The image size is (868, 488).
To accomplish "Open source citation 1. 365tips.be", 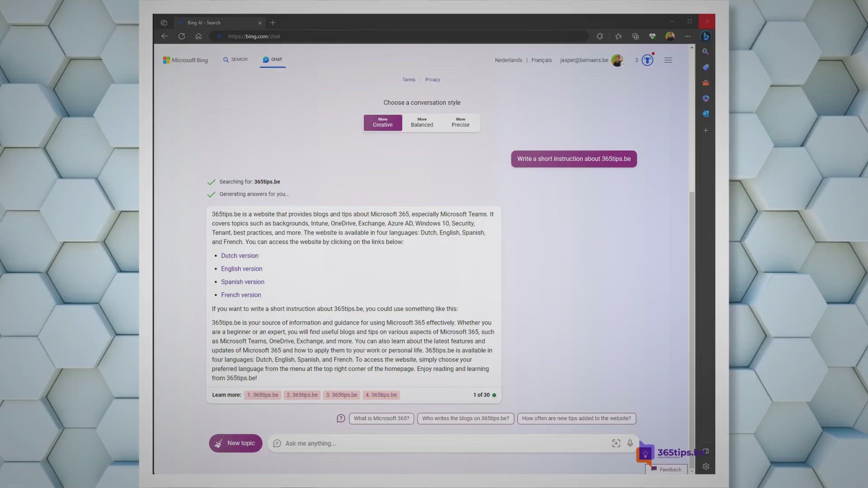I will [x=263, y=395].
